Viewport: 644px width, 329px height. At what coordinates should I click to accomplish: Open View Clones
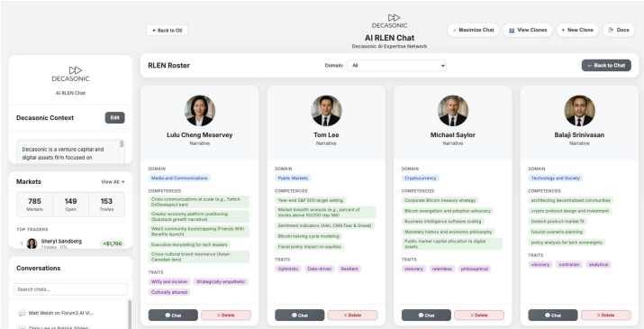(x=528, y=30)
